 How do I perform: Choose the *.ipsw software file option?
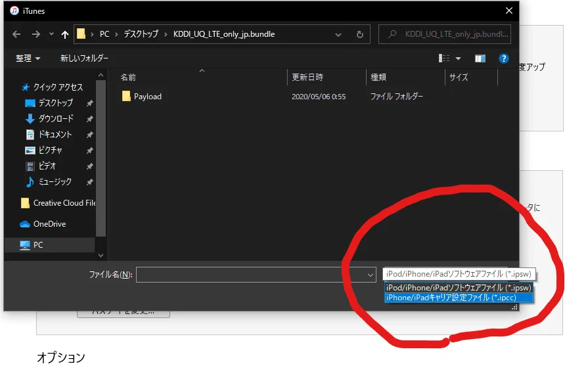(459, 288)
